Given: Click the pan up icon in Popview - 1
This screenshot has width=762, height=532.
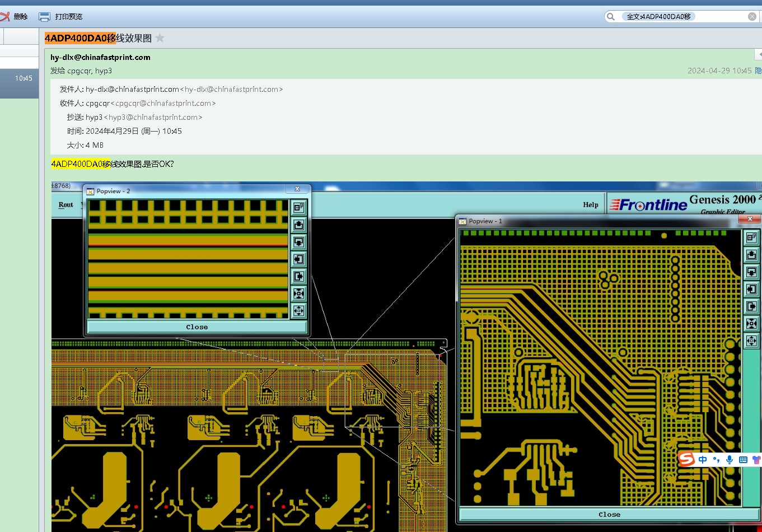Looking at the screenshot, I should pyautogui.click(x=751, y=255).
